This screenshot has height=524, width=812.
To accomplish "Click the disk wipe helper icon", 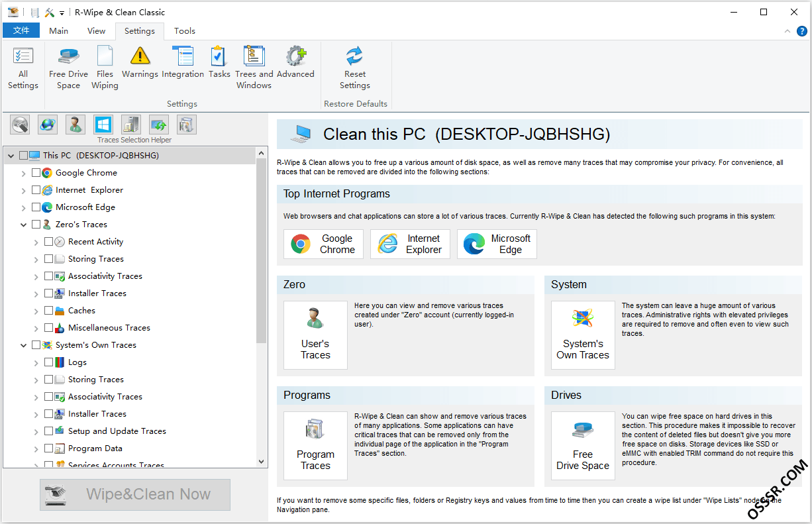I will 20,125.
